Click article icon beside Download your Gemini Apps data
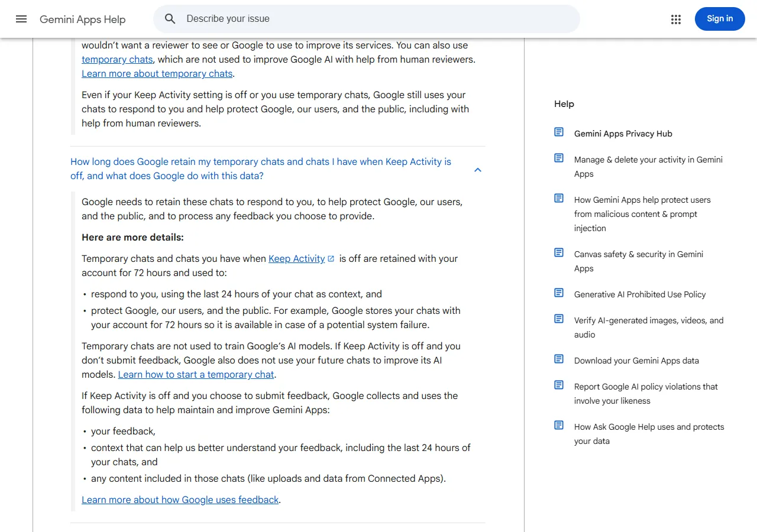Screen dimensions: 757x532 click(x=559, y=359)
